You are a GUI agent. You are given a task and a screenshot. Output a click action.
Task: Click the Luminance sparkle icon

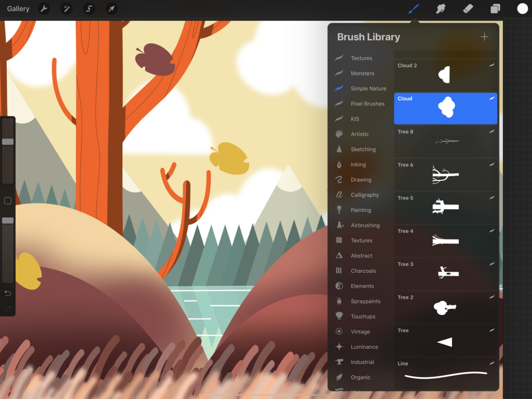339,347
